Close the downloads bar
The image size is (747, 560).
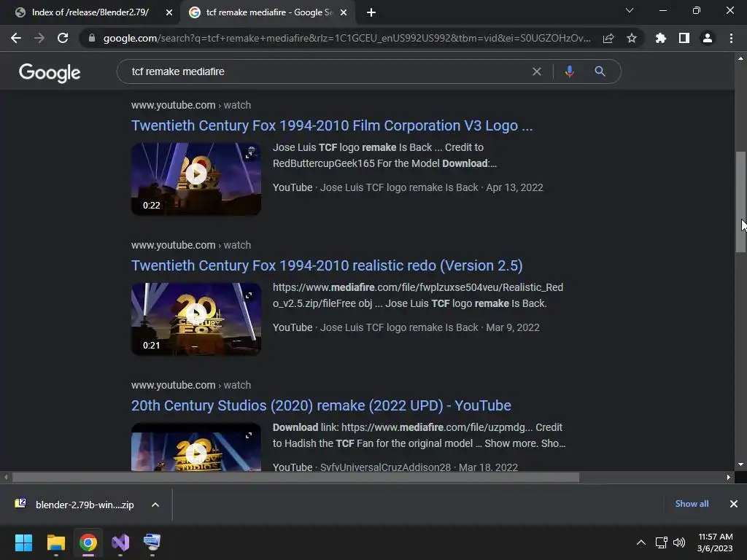pyautogui.click(x=734, y=504)
